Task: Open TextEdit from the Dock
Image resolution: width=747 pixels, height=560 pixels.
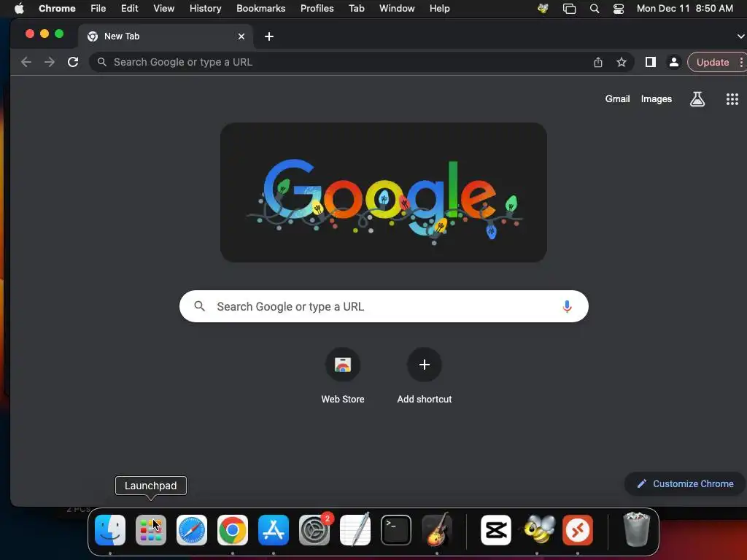Action: pos(355,529)
